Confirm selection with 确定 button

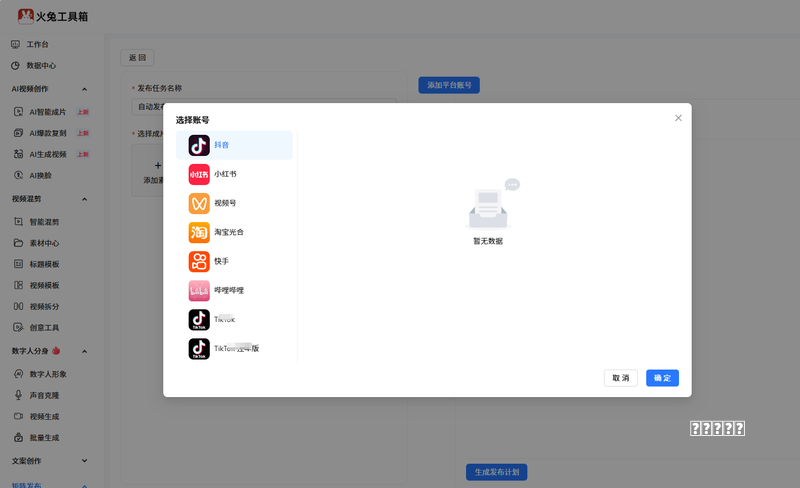[662, 378]
